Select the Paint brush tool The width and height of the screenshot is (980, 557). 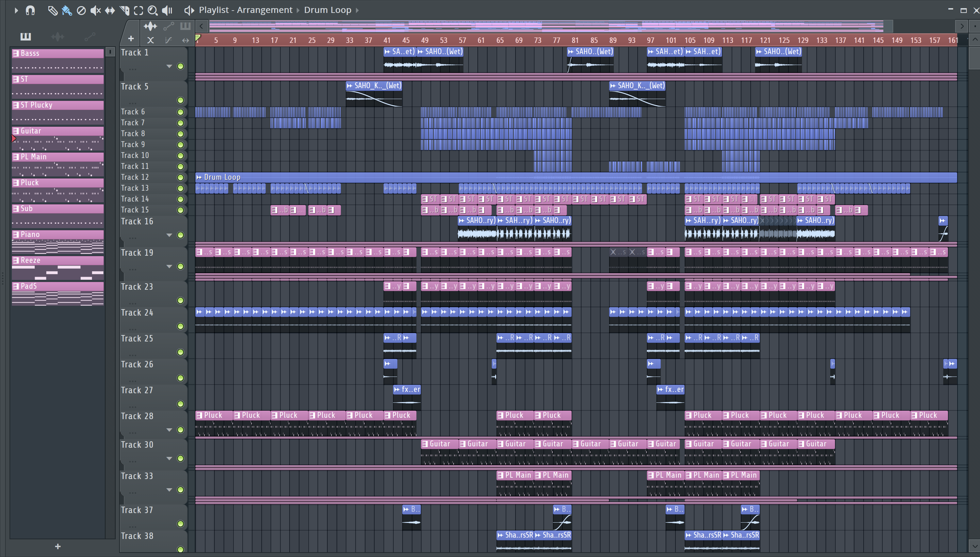coord(67,10)
